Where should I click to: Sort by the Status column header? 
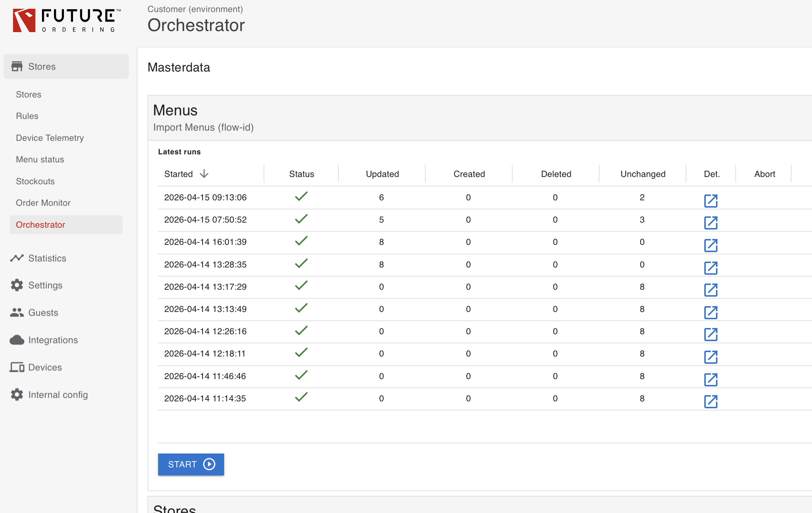point(302,174)
